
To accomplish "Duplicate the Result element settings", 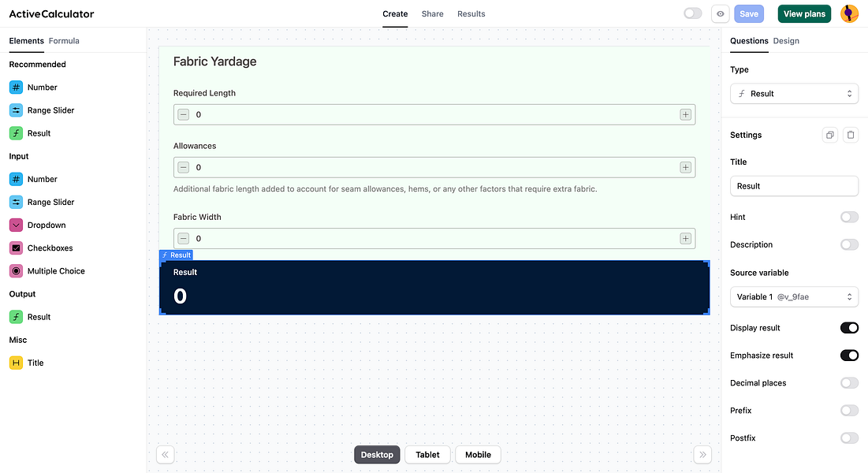I will (829, 135).
